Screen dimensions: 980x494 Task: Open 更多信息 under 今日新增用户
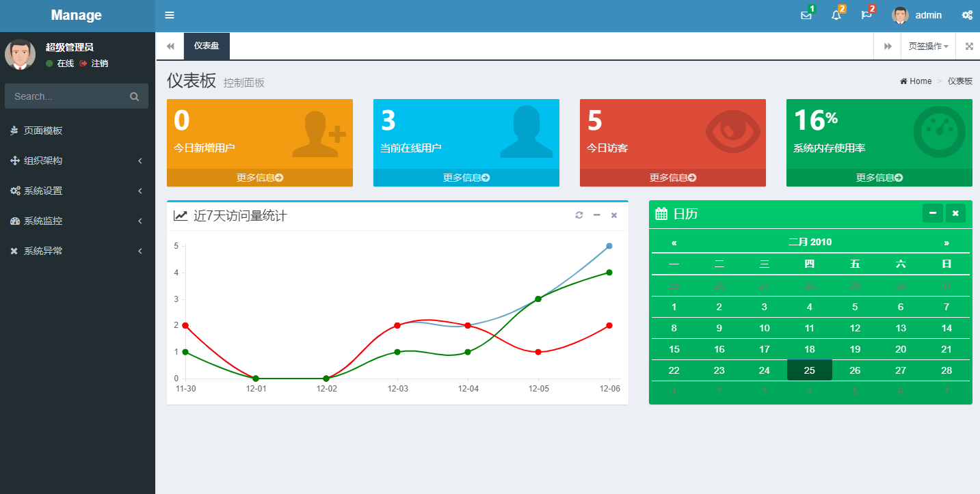point(260,178)
